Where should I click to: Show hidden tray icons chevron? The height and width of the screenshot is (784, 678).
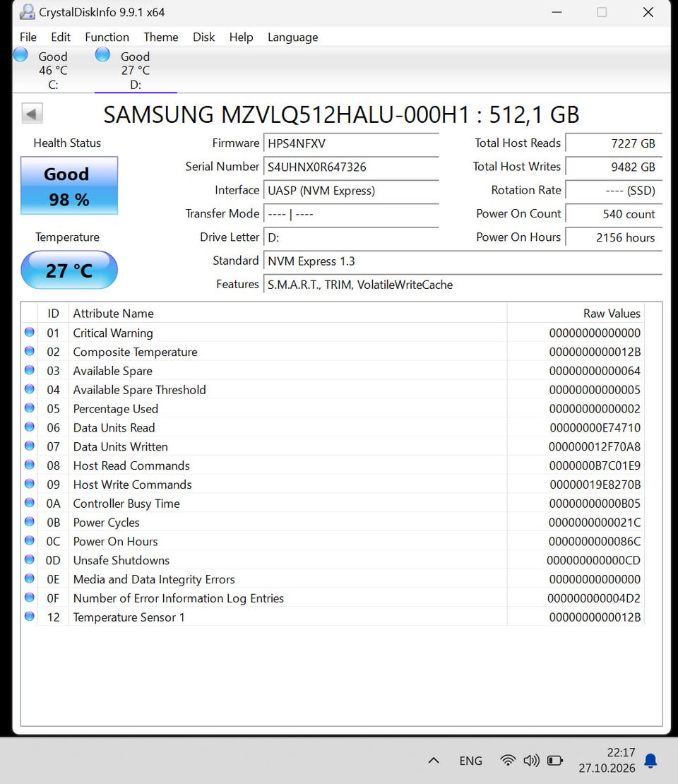pyautogui.click(x=434, y=761)
